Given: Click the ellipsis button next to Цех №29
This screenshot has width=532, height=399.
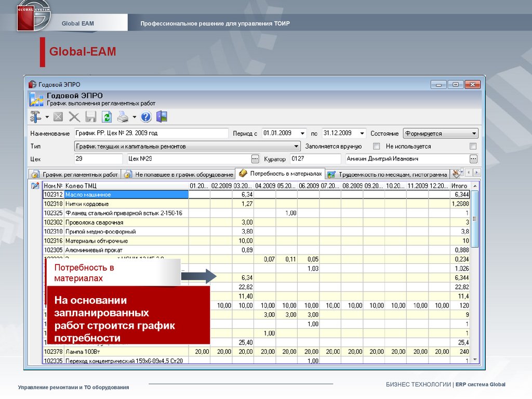Looking at the screenshot, I should point(255,159).
